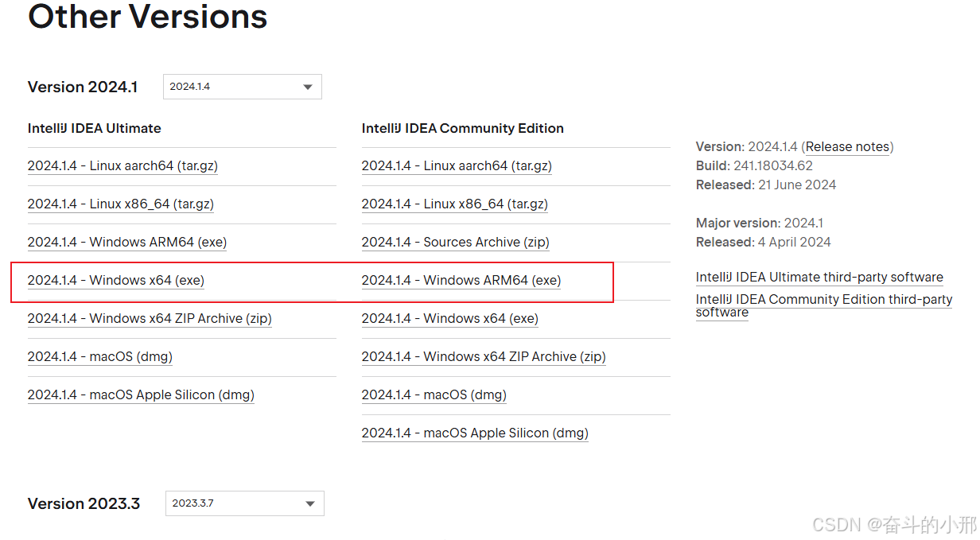Download Community 2024.1.4 macOS Apple Silicon (dmg)

coord(475,433)
